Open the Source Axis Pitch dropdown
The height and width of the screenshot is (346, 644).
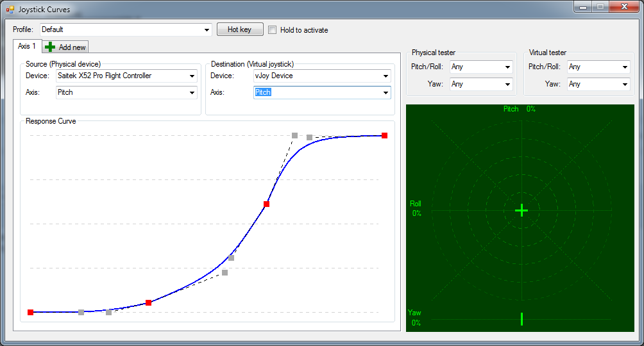[x=126, y=92]
